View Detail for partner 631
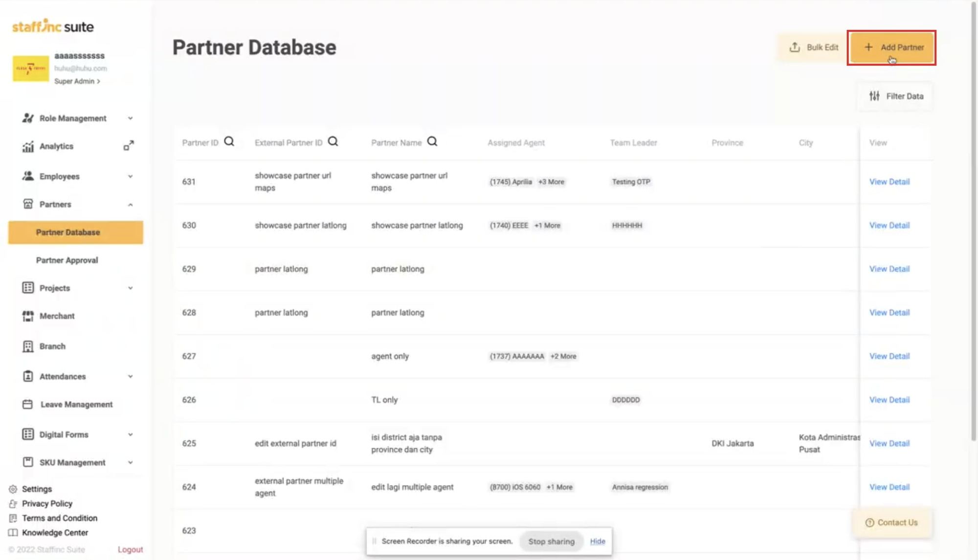Screen dimensions: 978x560 [889, 182]
